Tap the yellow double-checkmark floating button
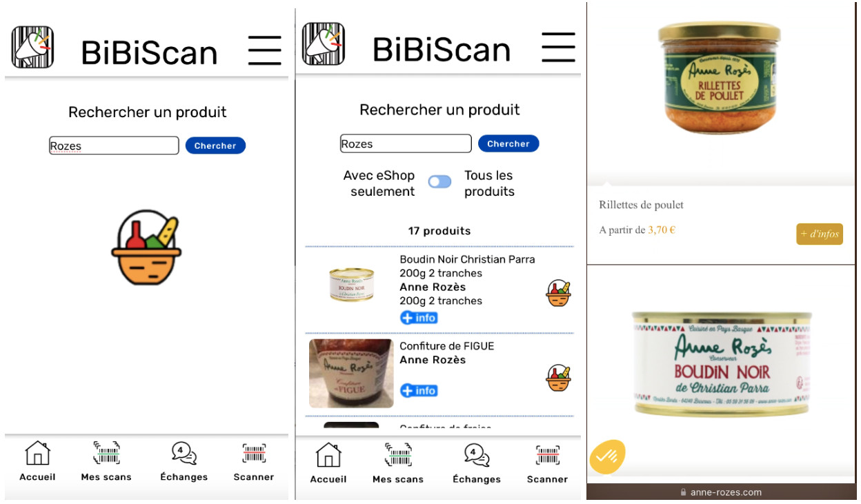The width and height of the screenshot is (861, 504). pyautogui.click(x=607, y=456)
